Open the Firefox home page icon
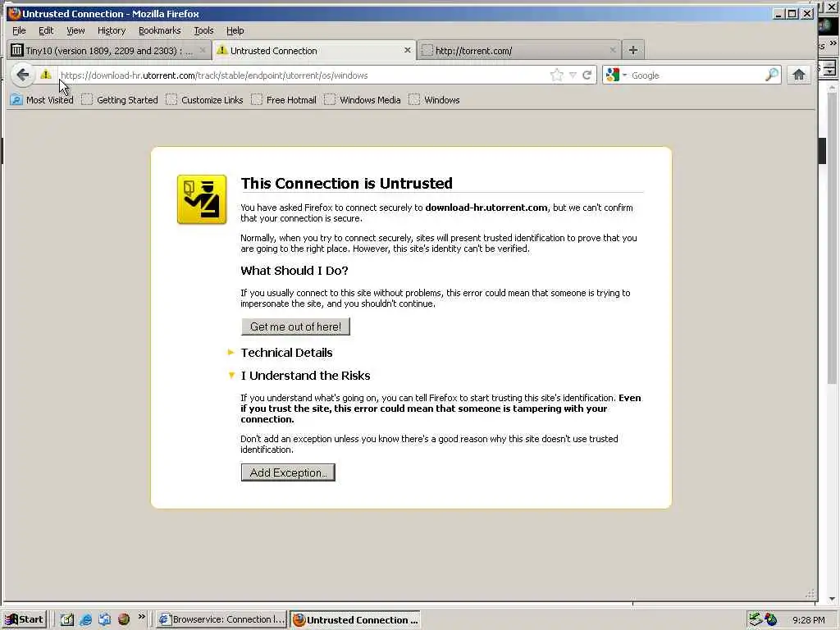The width and height of the screenshot is (840, 630). [x=799, y=75]
